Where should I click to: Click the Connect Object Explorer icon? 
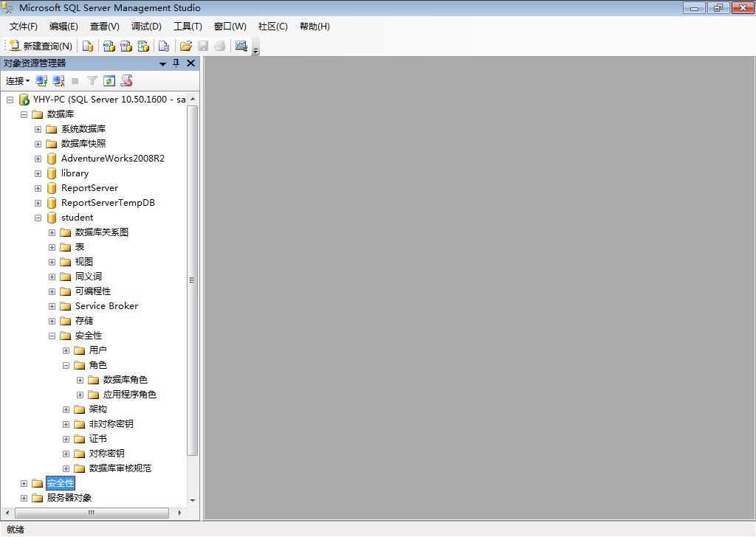(x=41, y=81)
